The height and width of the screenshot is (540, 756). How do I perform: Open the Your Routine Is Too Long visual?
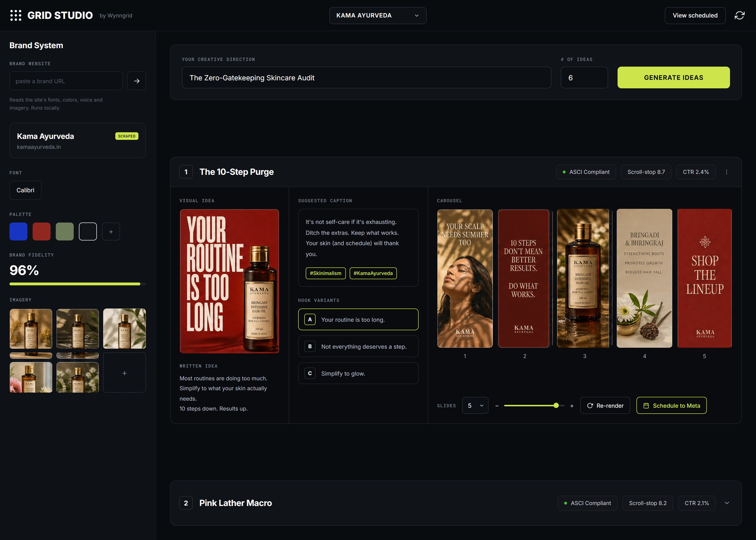coord(229,281)
